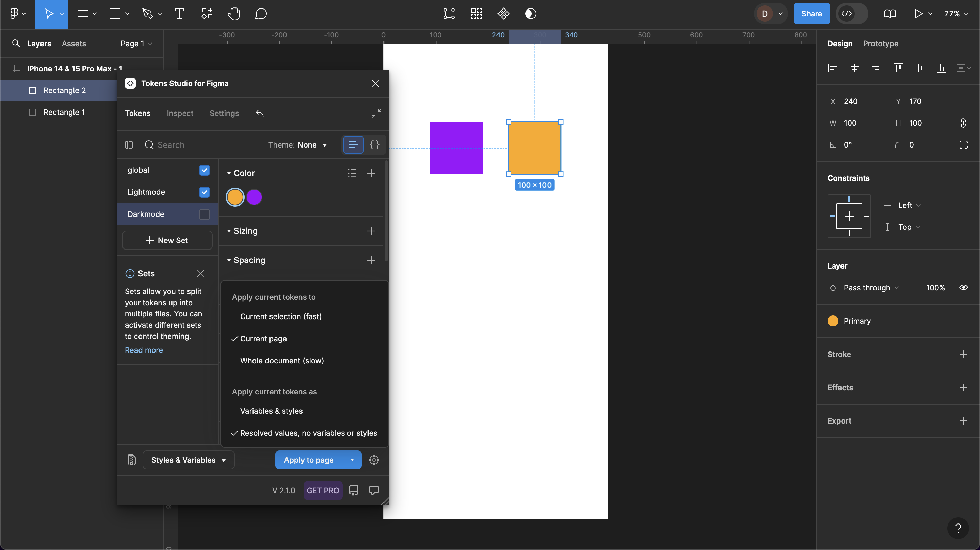Enable the Darkmode token set checkbox
This screenshot has height=550, width=980.
pos(204,214)
